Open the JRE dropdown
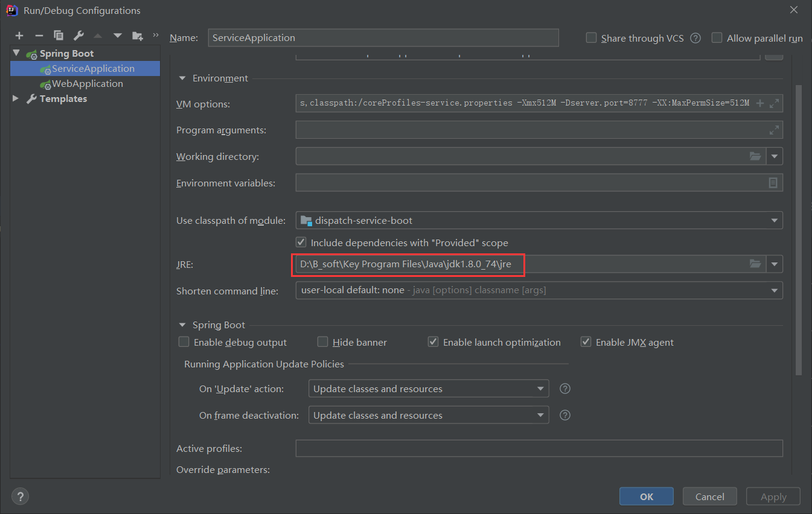This screenshot has width=812, height=514. [774, 264]
